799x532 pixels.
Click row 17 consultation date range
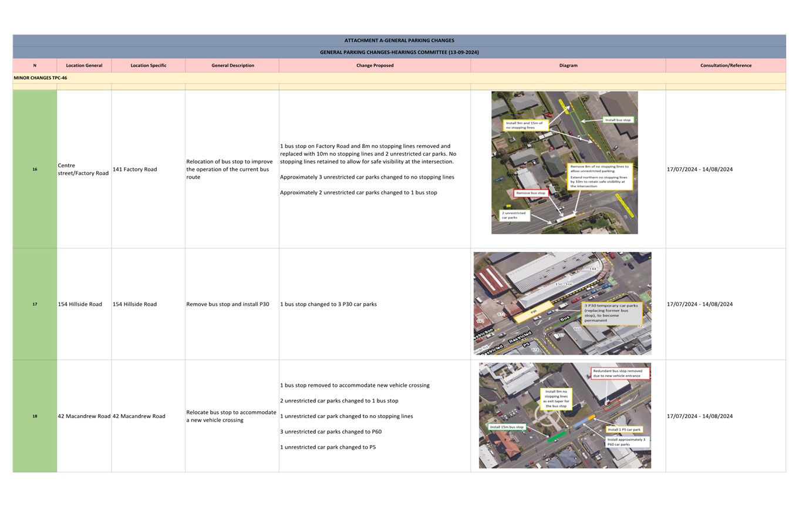[700, 304]
